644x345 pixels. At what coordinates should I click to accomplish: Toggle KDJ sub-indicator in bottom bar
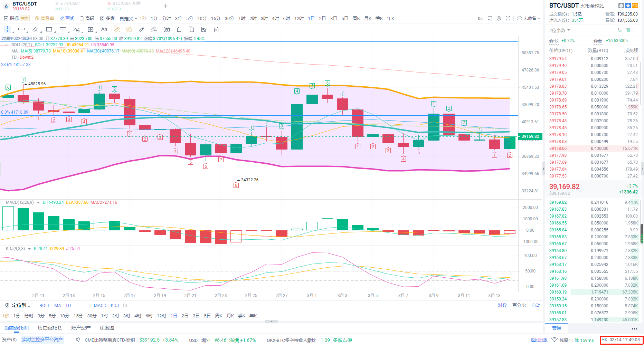point(115,305)
